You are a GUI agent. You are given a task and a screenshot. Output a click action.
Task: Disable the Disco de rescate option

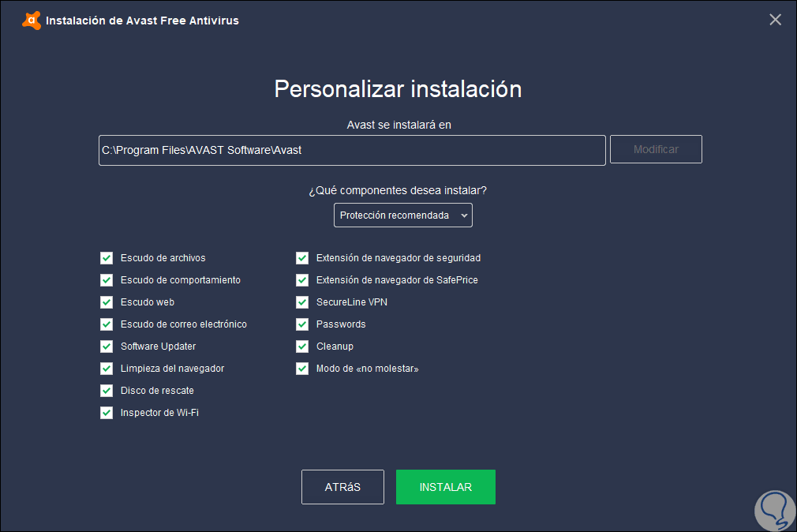coord(107,391)
